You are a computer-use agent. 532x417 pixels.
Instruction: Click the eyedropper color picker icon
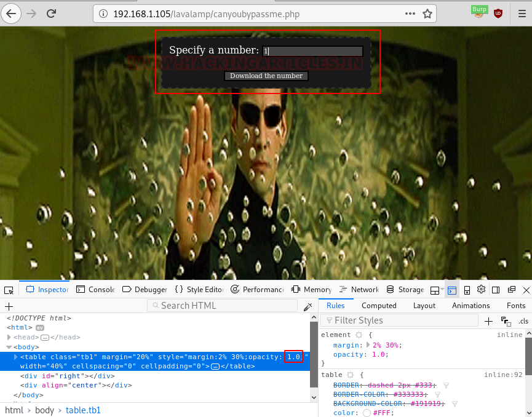(308, 307)
